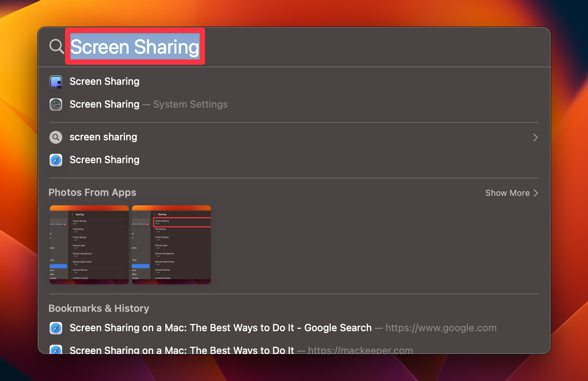Click the System Settings gear icon
This screenshot has height=381, width=588.
[56, 104]
